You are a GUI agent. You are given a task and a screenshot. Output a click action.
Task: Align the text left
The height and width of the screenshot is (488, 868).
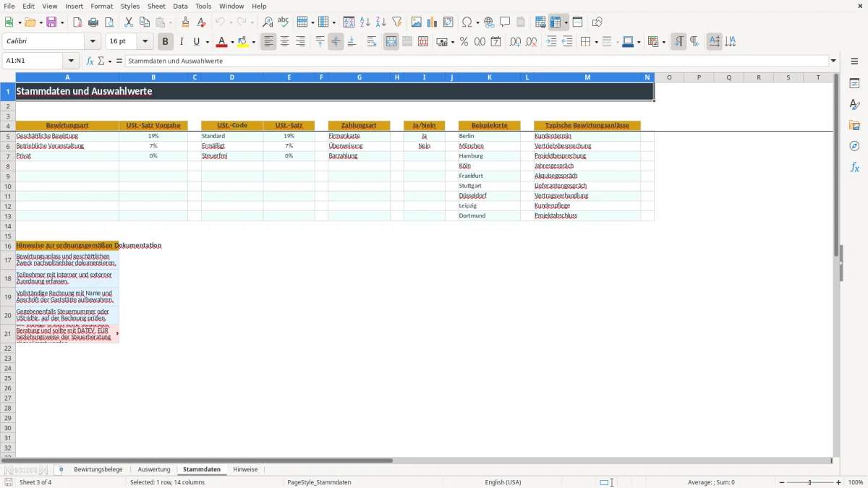[269, 42]
